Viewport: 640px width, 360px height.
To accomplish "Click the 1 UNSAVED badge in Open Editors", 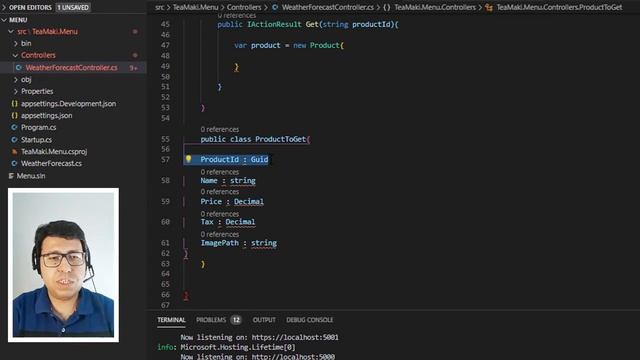I will point(73,7).
